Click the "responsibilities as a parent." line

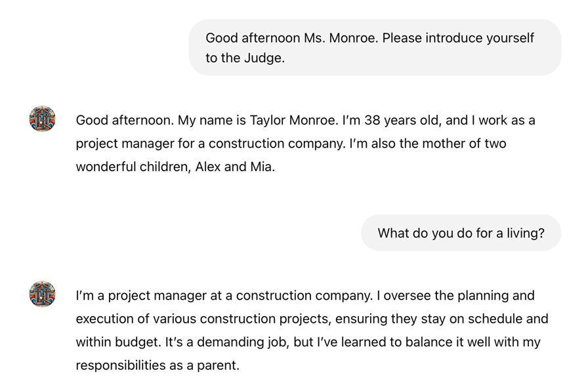[157, 365]
